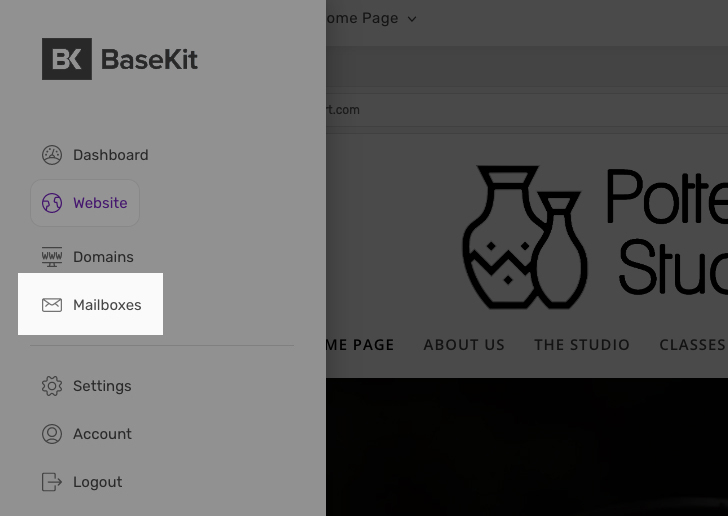Click the Logout text link
Image resolution: width=728 pixels, height=516 pixels.
point(98,482)
